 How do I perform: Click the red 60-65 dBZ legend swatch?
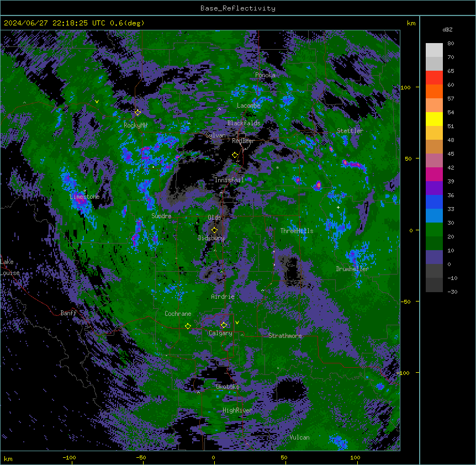(434, 77)
